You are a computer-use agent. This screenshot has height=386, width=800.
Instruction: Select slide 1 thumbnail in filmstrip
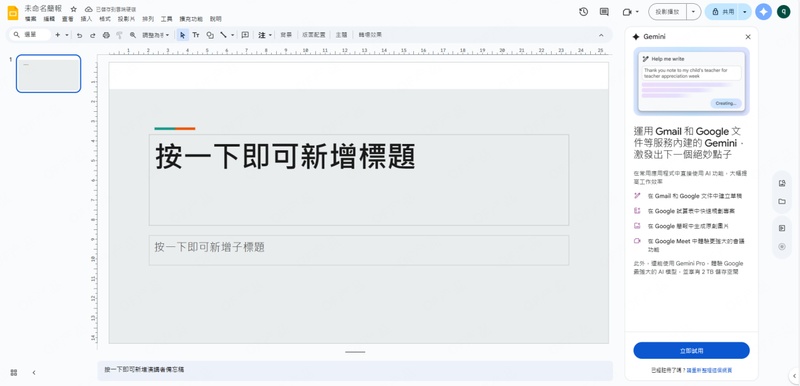click(x=48, y=73)
